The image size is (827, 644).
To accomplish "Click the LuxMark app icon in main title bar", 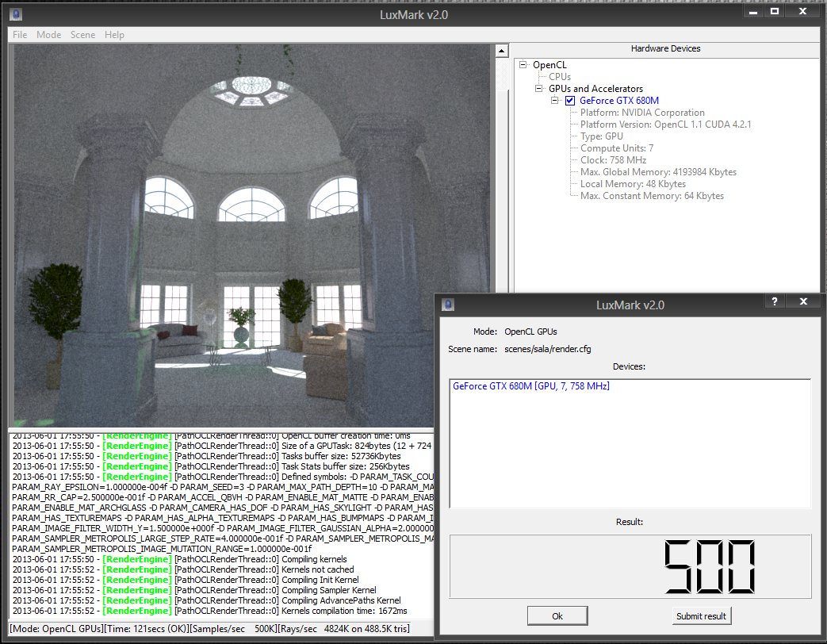I will pyautogui.click(x=16, y=14).
